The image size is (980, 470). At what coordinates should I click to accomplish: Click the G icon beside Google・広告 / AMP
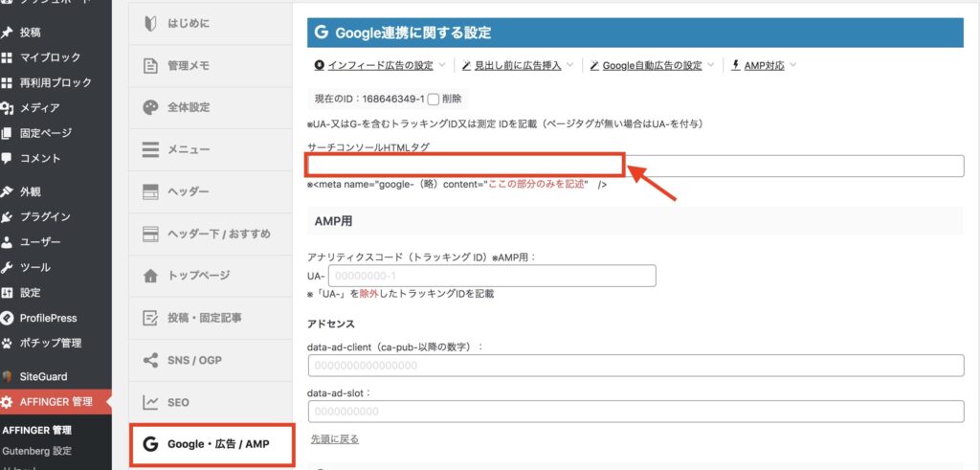pos(150,444)
